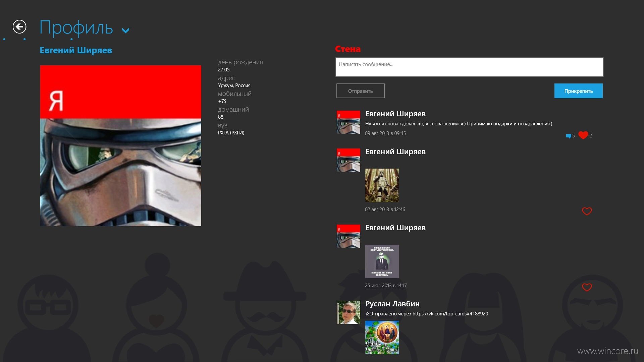Select the profile name Евгений Ширяев heading
644x362 pixels.
[x=76, y=50]
